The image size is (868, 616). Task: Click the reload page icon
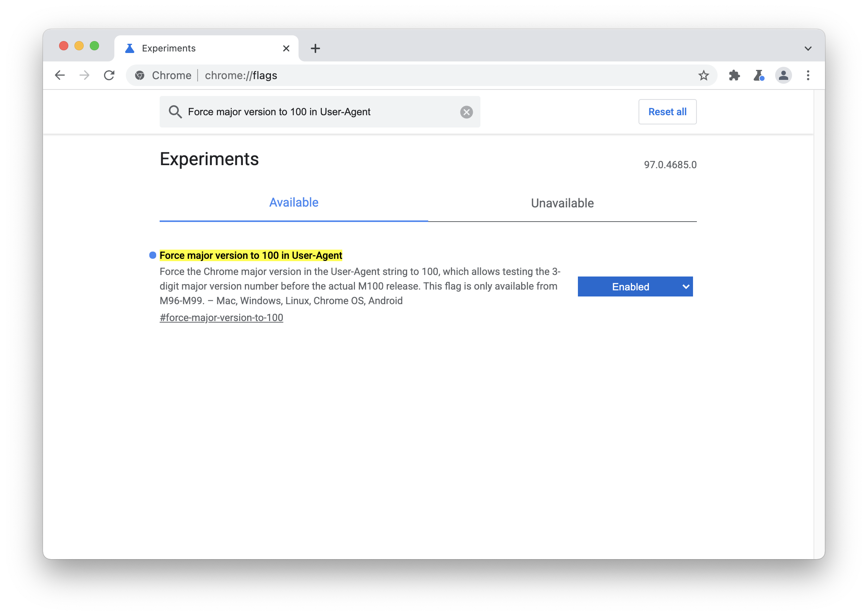click(x=109, y=75)
